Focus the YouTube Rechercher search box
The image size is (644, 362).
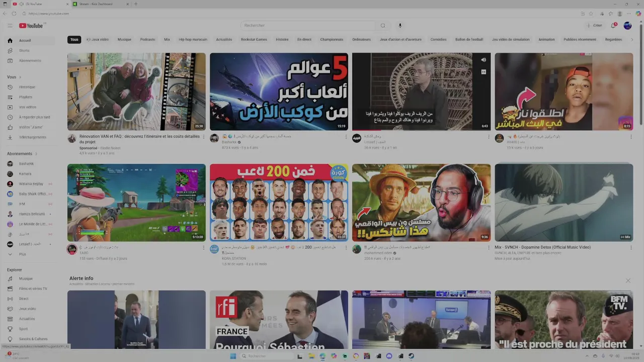308,26
